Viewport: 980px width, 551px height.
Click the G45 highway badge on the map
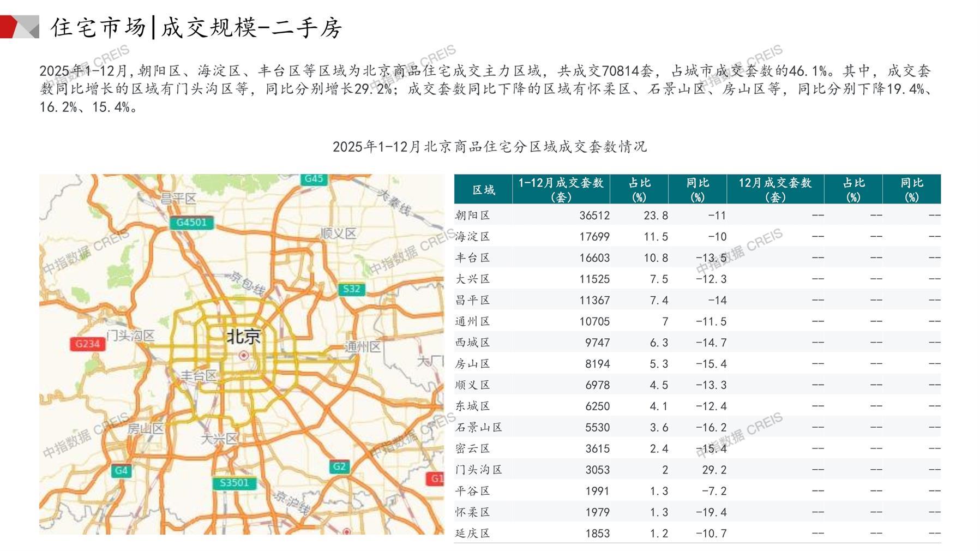pos(314,179)
